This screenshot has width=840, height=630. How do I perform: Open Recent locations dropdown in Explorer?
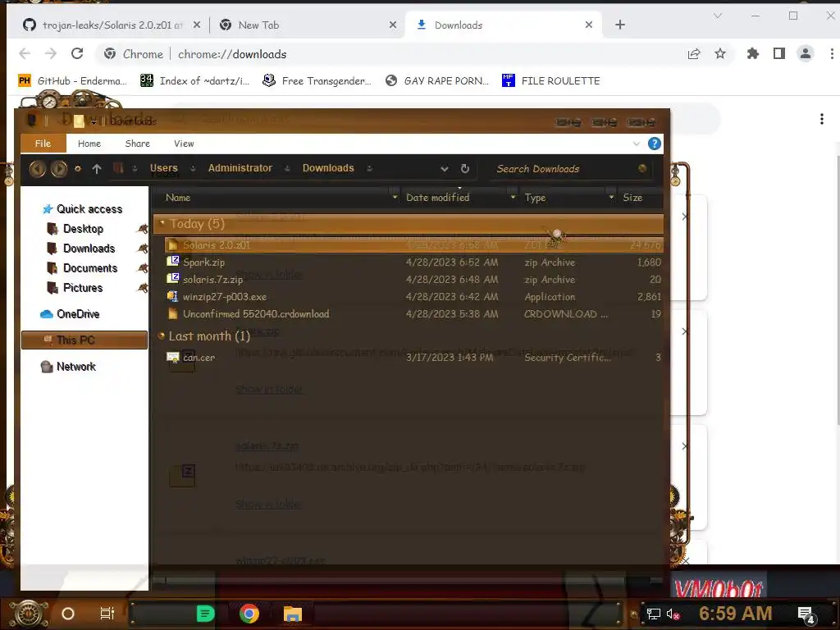[x=78, y=169]
